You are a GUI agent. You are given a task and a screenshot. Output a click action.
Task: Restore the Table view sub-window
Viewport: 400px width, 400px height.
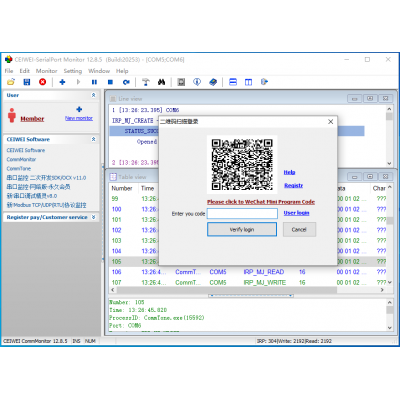(x=370, y=177)
